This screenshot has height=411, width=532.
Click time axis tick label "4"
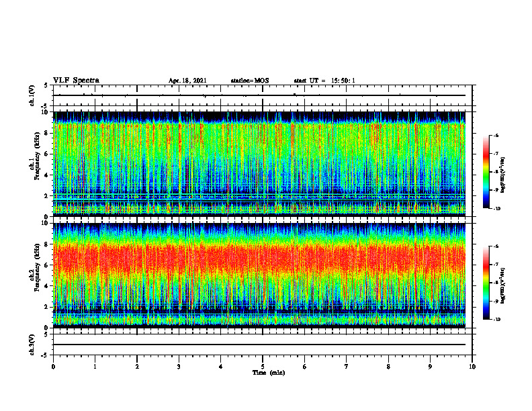pyautogui.click(x=221, y=367)
